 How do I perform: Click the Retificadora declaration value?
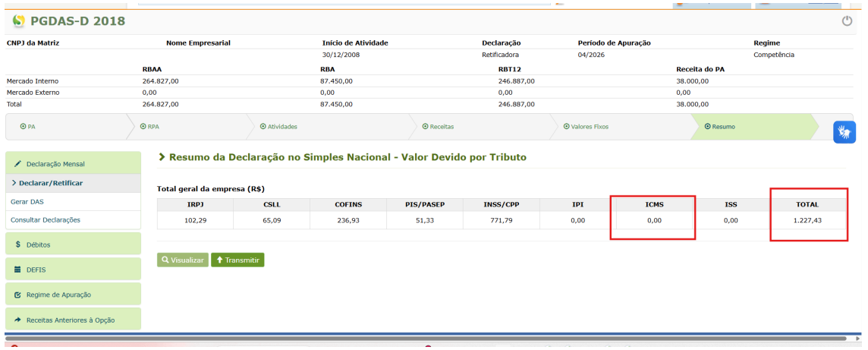501,55
